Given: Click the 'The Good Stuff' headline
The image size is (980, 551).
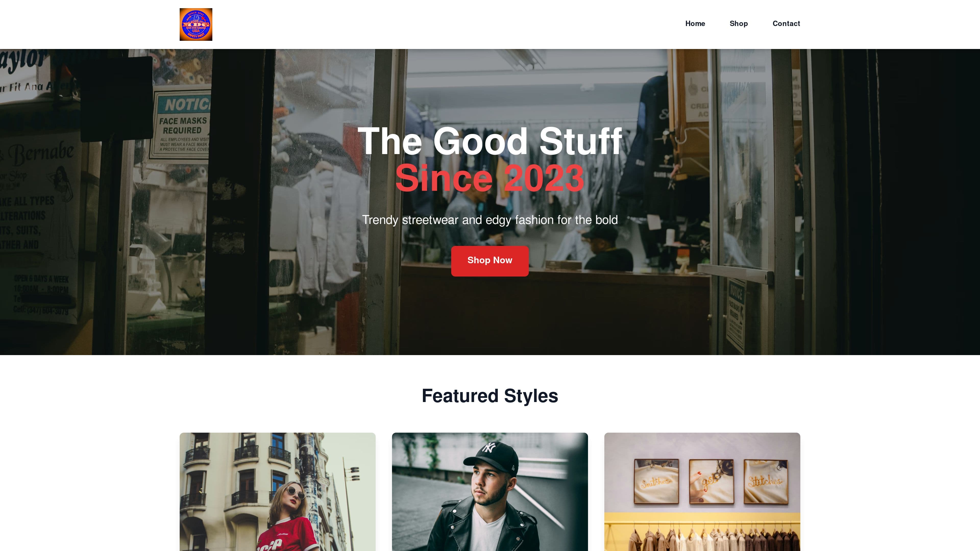Looking at the screenshot, I should coord(490,141).
